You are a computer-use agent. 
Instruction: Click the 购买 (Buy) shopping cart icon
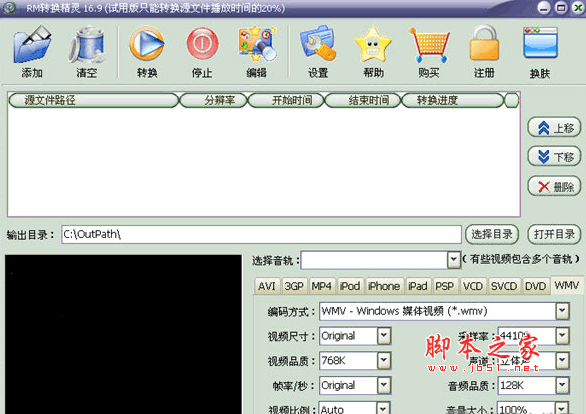click(429, 45)
